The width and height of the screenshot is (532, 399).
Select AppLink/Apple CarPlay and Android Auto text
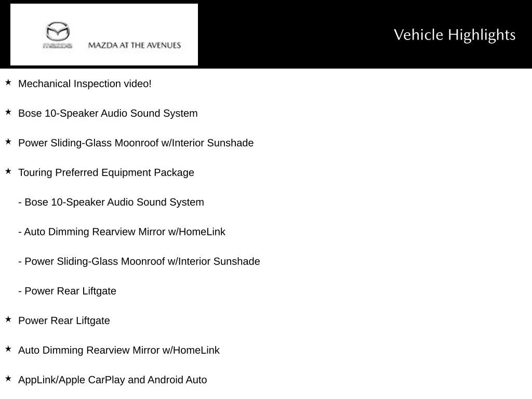click(x=113, y=380)
